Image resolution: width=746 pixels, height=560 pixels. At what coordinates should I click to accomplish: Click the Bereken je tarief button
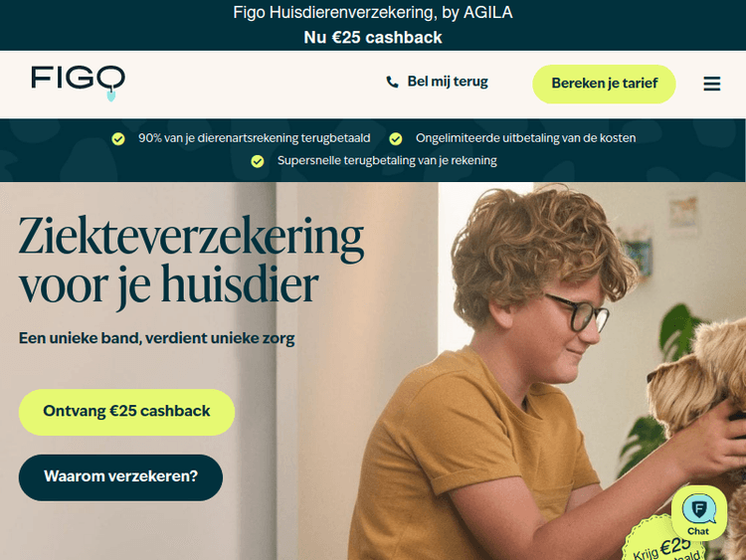click(604, 84)
